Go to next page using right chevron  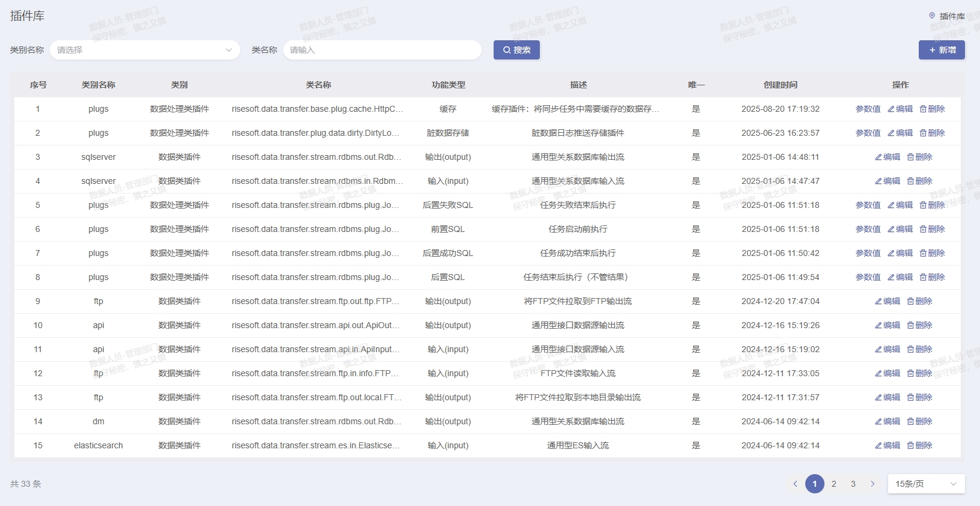pyautogui.click(x=873, y=484)
